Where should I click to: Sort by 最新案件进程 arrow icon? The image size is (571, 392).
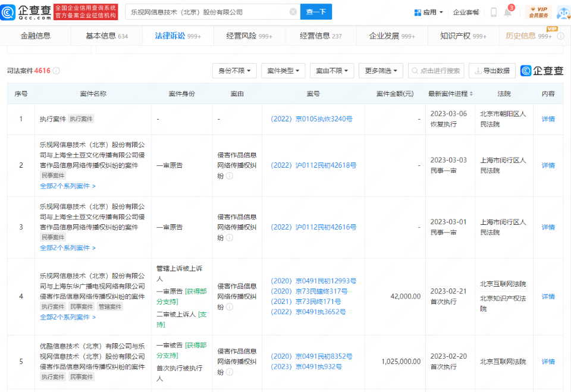(471, 94)
